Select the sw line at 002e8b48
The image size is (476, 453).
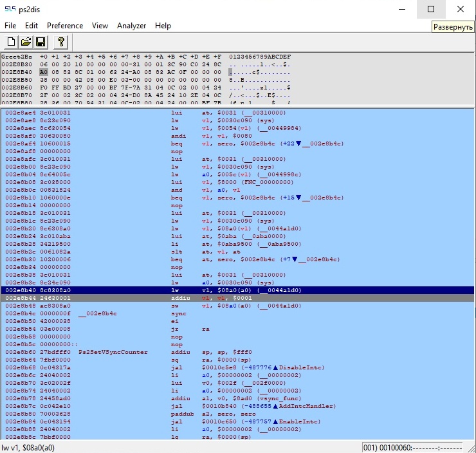tap(237, 306)
